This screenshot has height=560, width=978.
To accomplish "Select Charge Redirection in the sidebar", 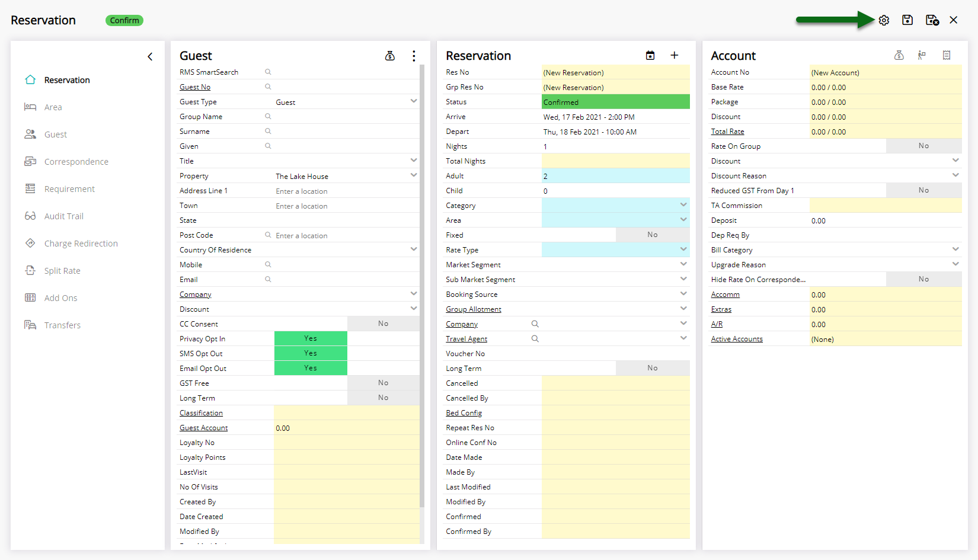I will click(81, 243).
